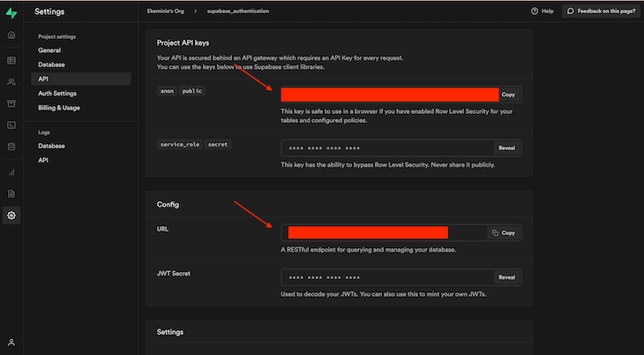The image size is (644, 355).
Task: Open the Reports bar chart icon
Action: click(11, 172)
